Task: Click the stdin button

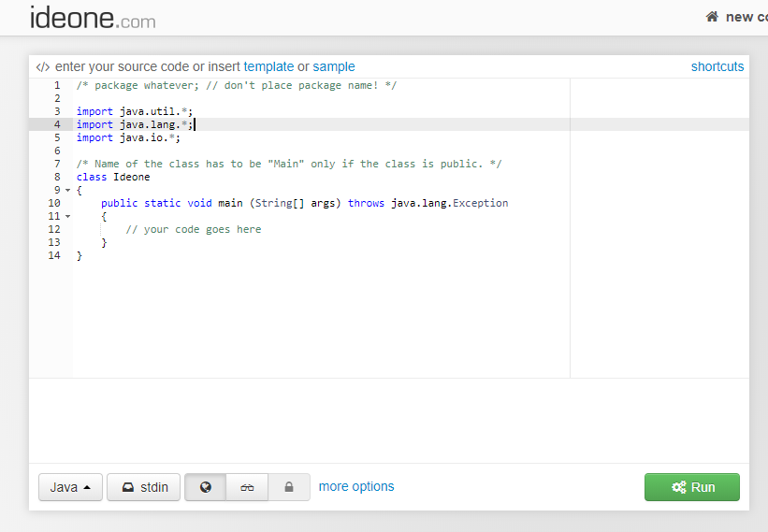Action: pos(143,487)
